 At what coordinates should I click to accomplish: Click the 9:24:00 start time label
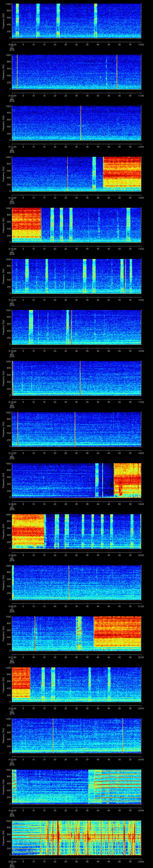click(12, 810)
